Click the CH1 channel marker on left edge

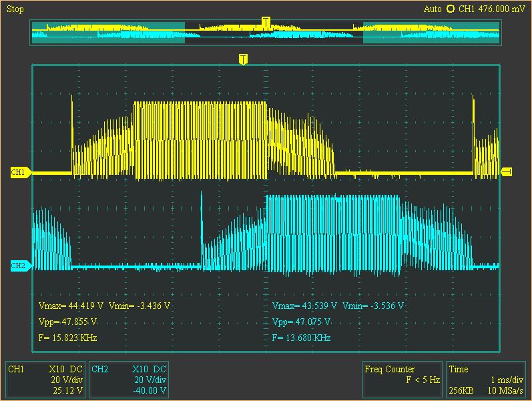18,173
